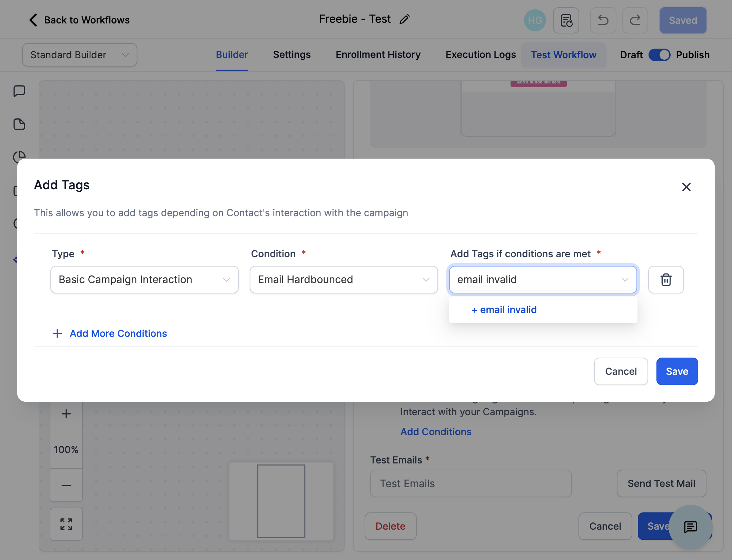The image size is (732, 560).
Task: Click the Test Emails input field
Action: (471, 483)
